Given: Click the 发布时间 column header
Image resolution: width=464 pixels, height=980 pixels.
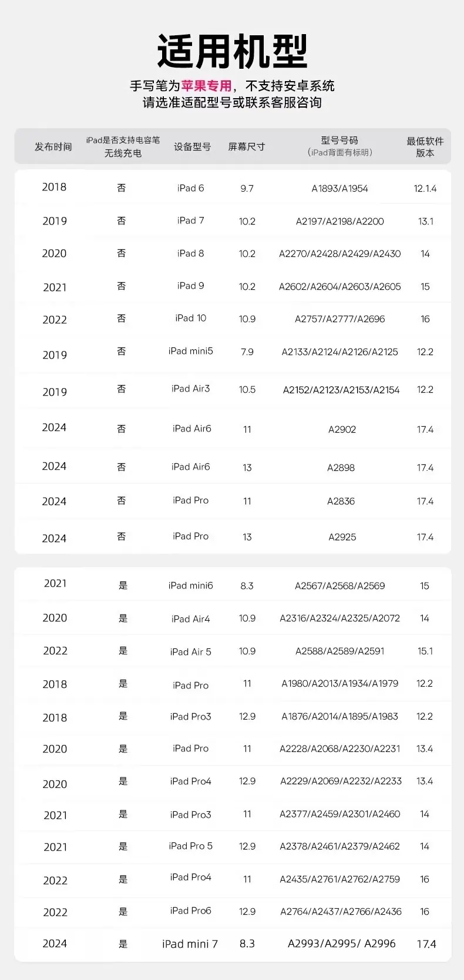Looking at the screenshot, I should coord(53,146).
